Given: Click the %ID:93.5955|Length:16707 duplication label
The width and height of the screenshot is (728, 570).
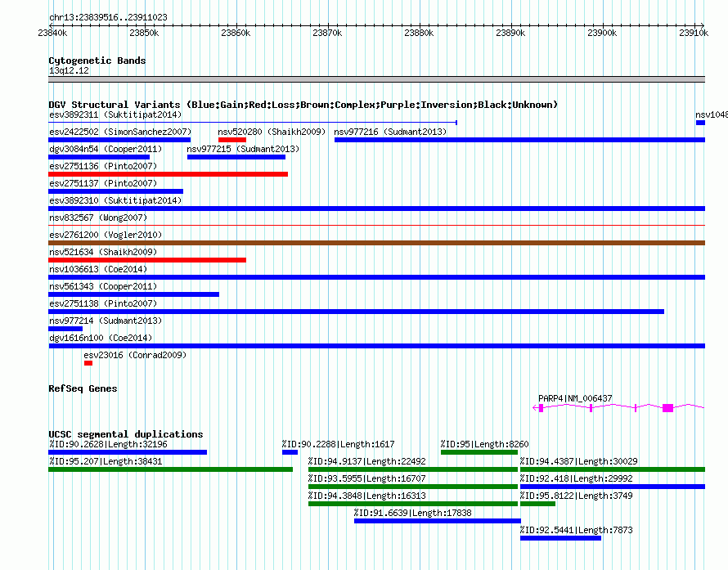Looking at the screenshot, I should (366, 478).
